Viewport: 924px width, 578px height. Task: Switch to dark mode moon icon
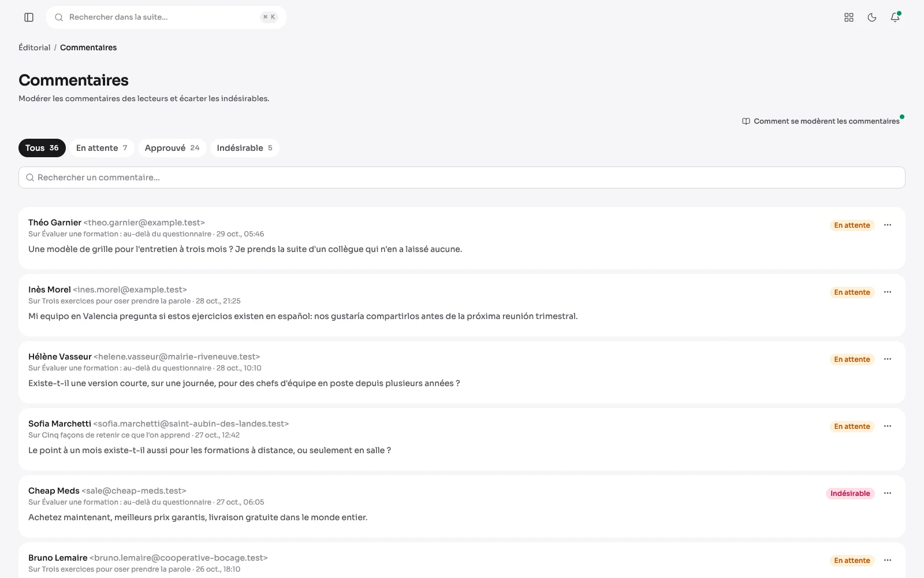pos(872,17)
